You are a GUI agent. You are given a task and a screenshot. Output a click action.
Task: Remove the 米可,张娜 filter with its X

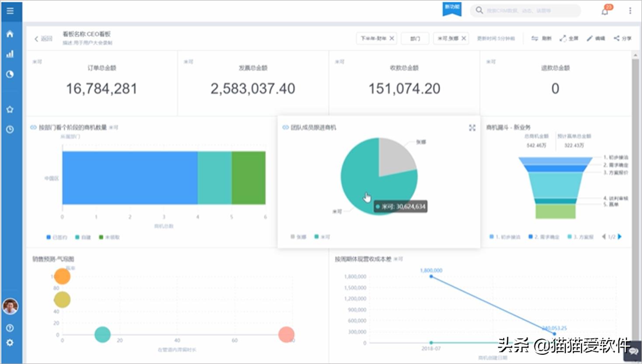coord(464,38)
